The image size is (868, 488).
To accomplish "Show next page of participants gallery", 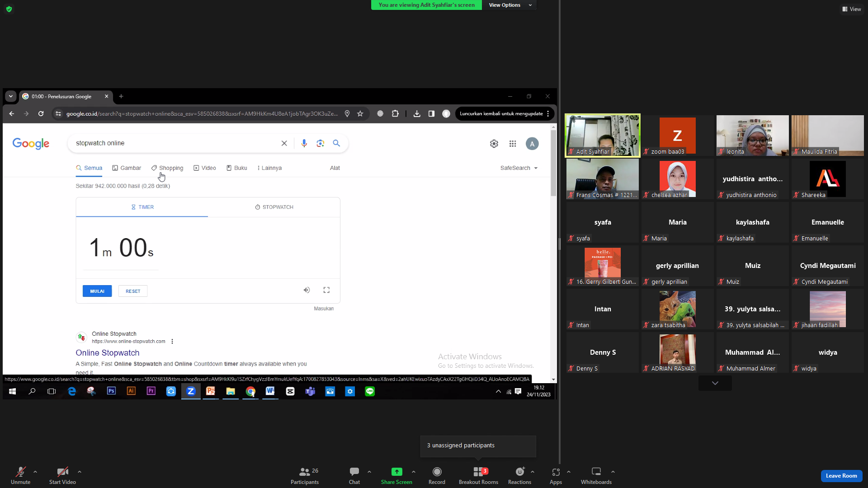I will pos(715,383).
